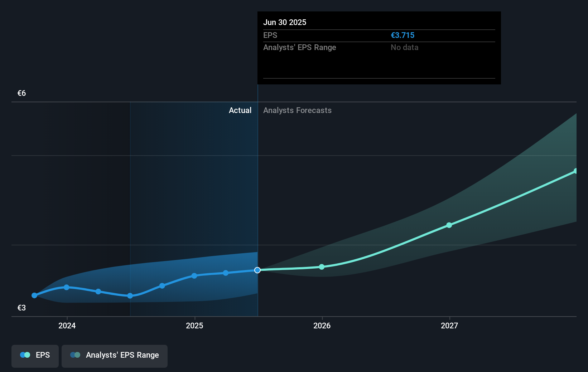
Task: Open details on the No data entry
Action: pos(404,47)
